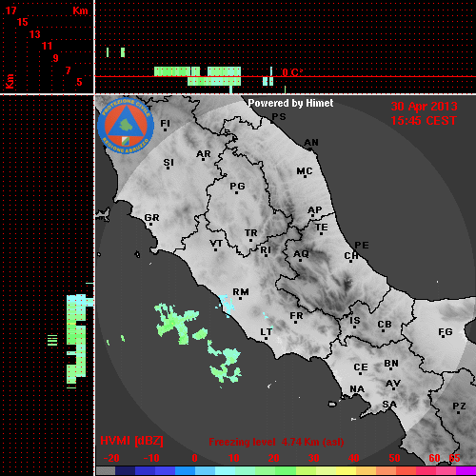The width and height of the screenshot is (476, 476).
Task: Select the PE city label
Action: pos(362,245)
